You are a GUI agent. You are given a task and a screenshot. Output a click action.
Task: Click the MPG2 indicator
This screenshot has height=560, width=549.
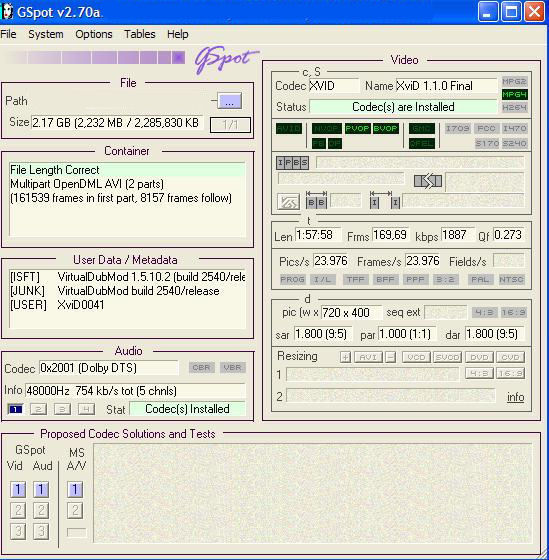tap(514, 81)
